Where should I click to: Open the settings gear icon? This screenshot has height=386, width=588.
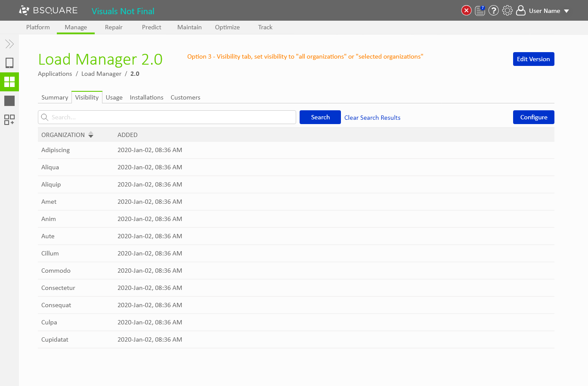click(508, 11)
